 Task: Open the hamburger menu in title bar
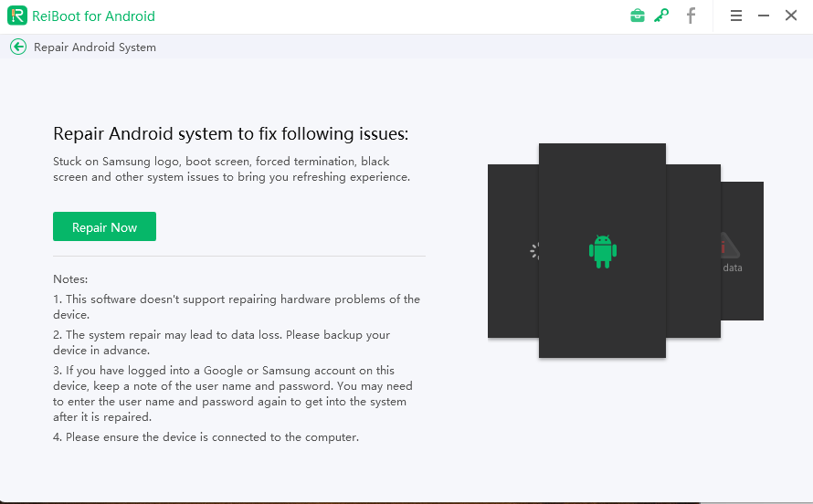pyautogui.click(x=736, y=16)
